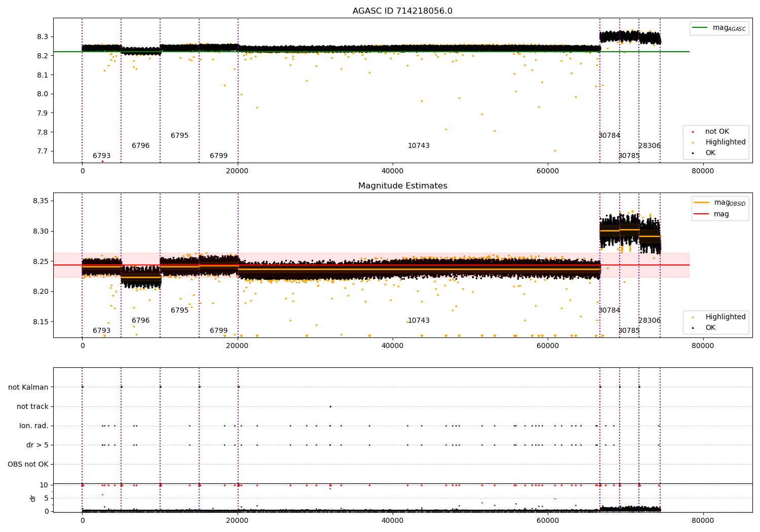
Task: Click obsid label 6795 in Magnitude Estimates plot
Action: (179, 311)
